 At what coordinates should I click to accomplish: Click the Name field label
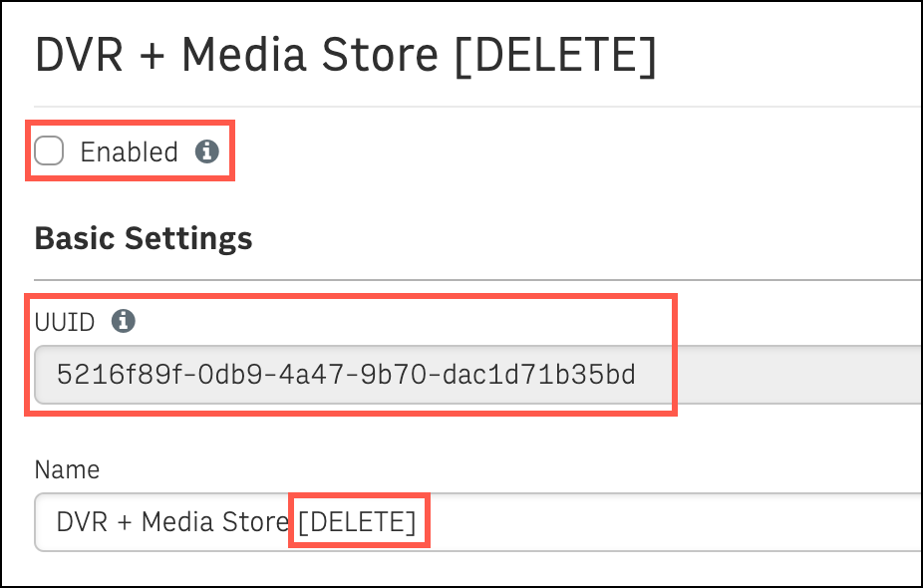tap(67, 469)
